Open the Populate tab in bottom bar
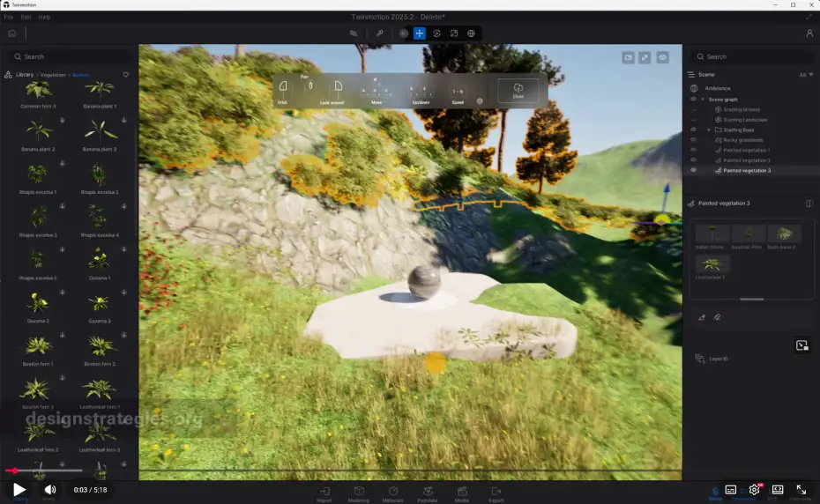 (428, 494)
